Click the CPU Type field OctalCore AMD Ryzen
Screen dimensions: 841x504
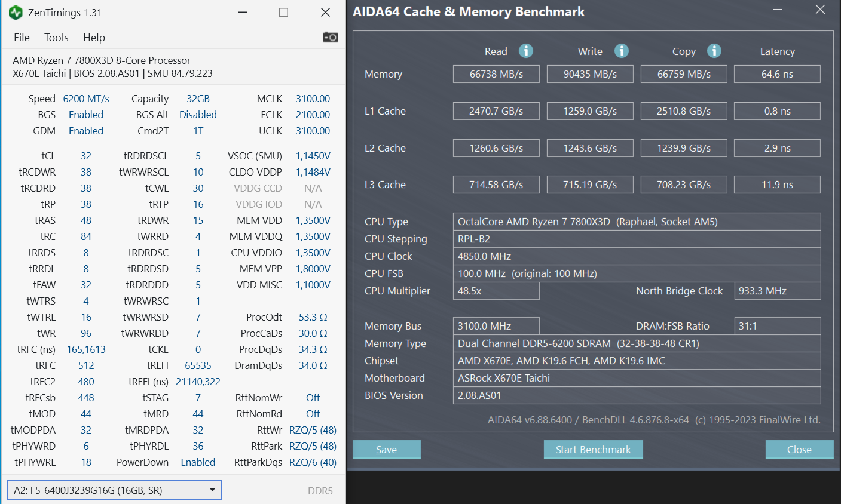[637, 222]
